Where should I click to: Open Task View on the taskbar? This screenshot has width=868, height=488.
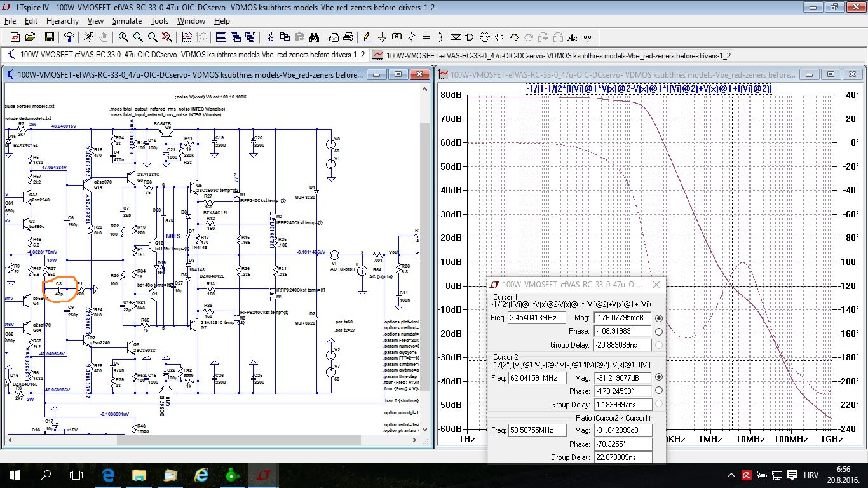click(x=76, y=475)
